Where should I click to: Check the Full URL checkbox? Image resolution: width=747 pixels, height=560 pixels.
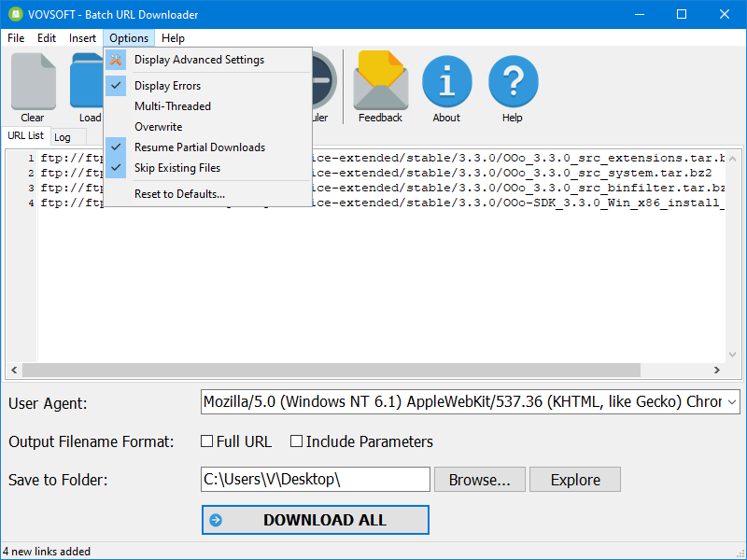tap(206, 441)
